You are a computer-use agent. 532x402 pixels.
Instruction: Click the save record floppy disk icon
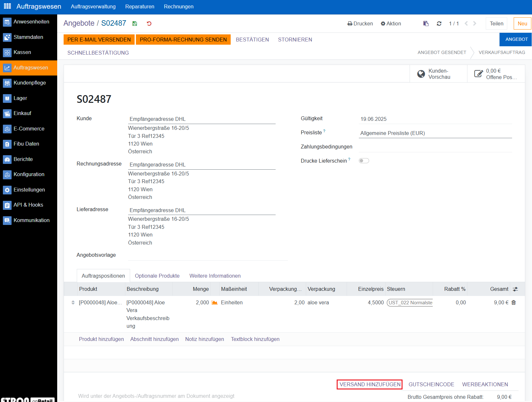click(x=135, y=23)
